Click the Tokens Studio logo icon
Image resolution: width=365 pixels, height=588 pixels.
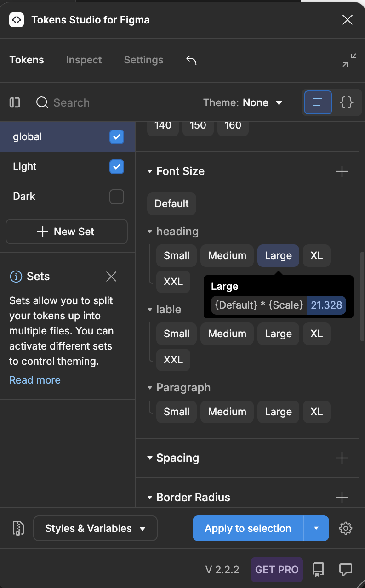coord(17,20)
